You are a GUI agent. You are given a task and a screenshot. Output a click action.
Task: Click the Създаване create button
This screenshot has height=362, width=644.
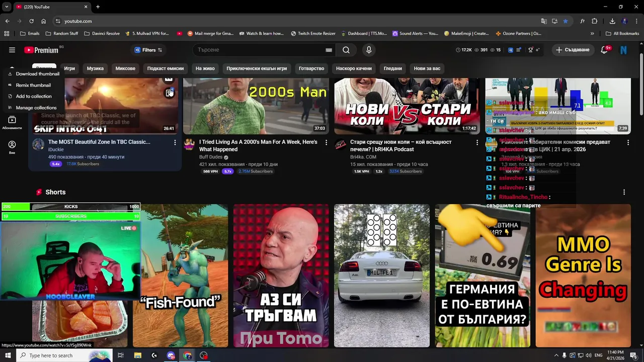coord(573,50)
